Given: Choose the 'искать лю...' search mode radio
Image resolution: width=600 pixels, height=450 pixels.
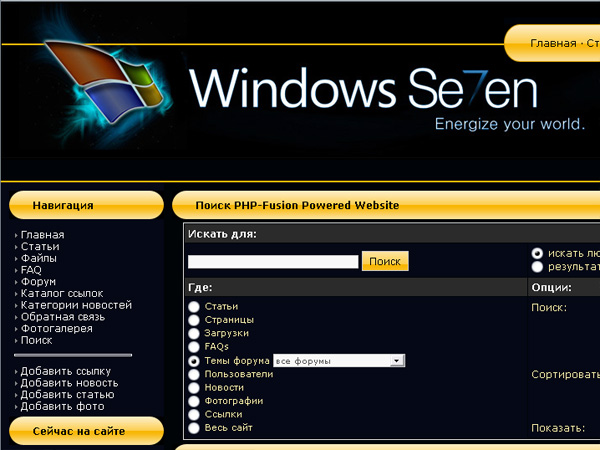Looking at the screenshot, I should (x=537, y=253).
